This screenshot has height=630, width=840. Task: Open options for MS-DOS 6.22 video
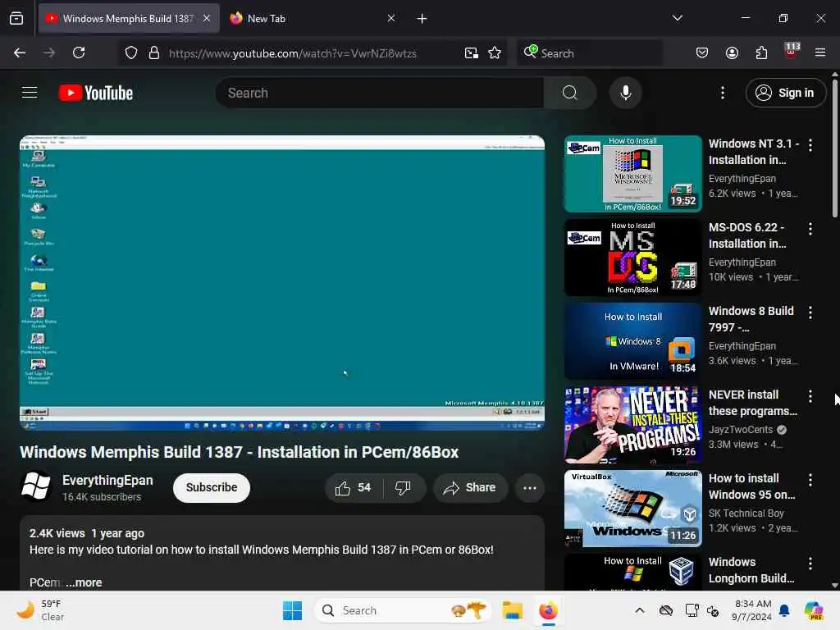coord(810,229)
